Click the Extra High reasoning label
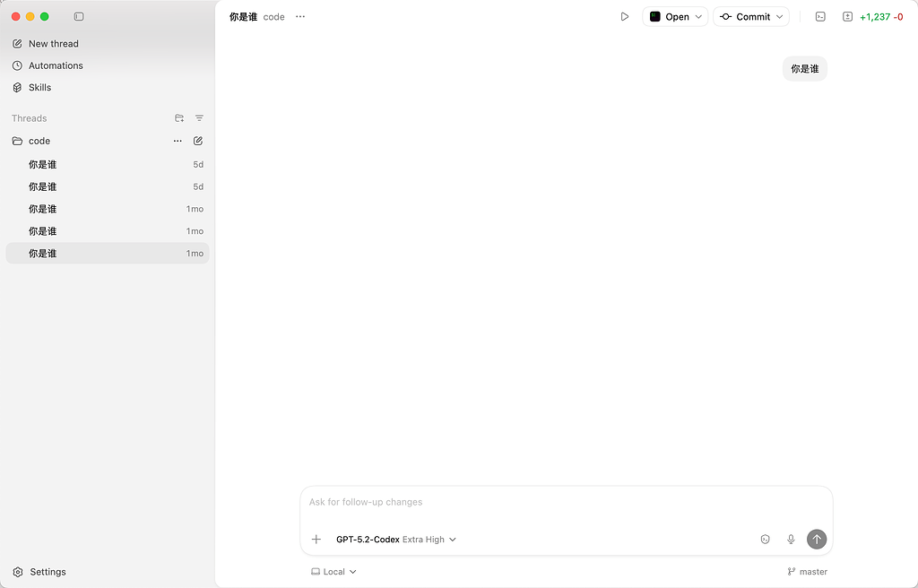918x588 pixels. (423, 540)
